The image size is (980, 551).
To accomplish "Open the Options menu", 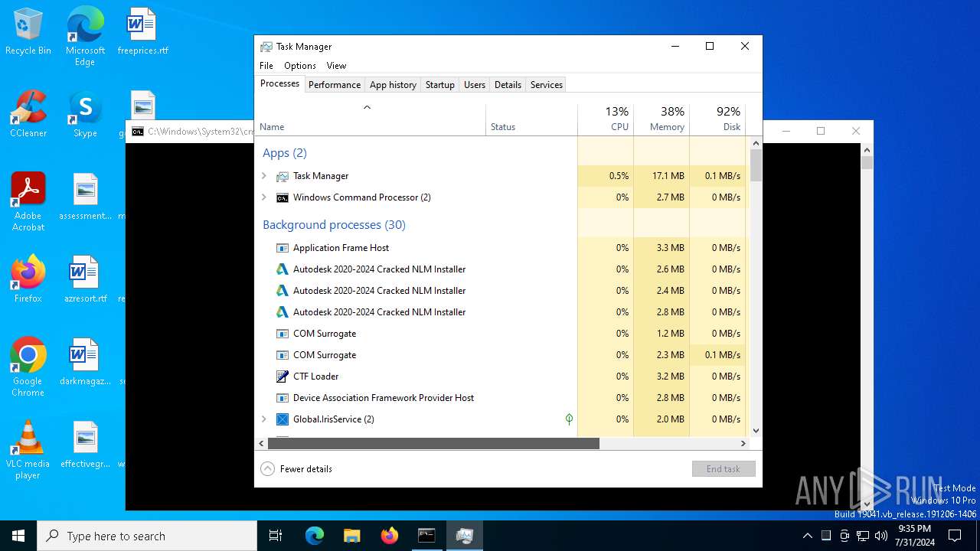I will [300, 66].
